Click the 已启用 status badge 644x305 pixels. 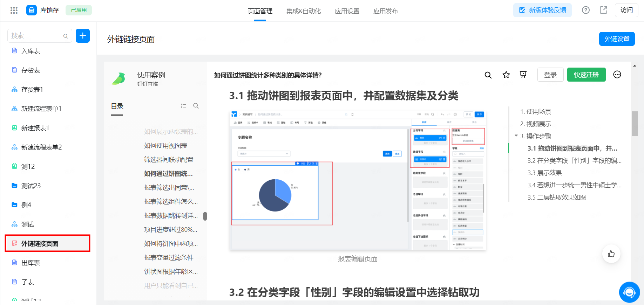pos(79,10)
